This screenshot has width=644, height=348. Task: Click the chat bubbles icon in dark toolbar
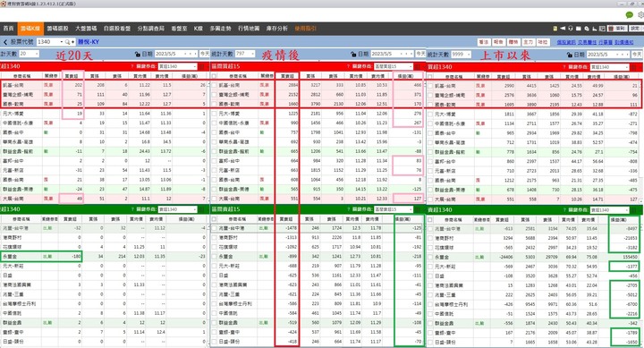pyautogui.click(x=587, y=29)
